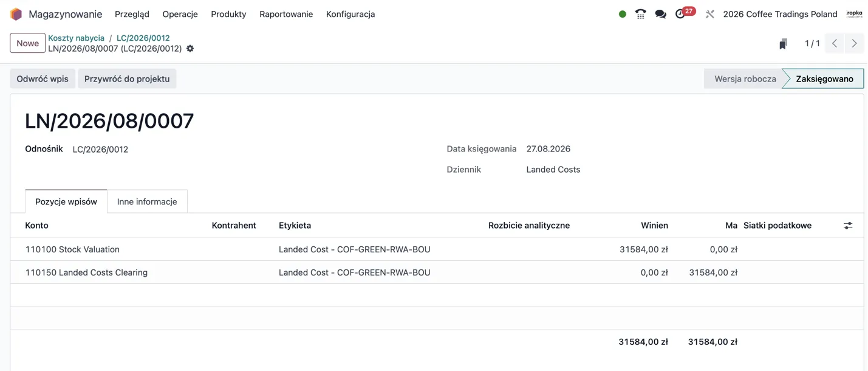This screenshot has height=371, width=868.
Task: Open the VoIP phone icon
Action: click(x=640, y=14)
